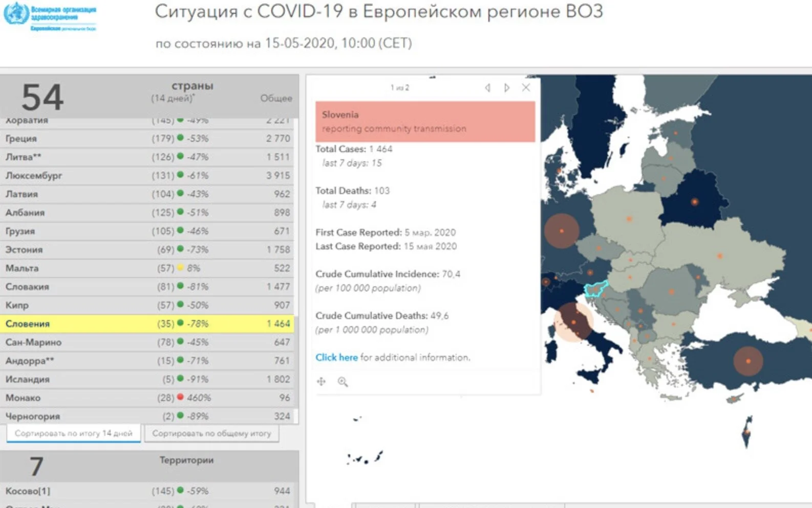Sort by 14-day total button

point(73,433)
